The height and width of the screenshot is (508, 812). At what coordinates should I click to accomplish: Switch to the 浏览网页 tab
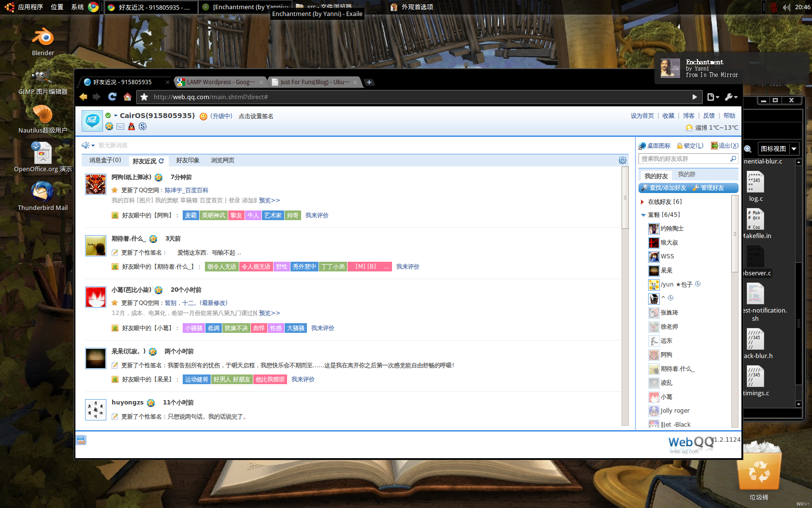(x=222, y=160)
